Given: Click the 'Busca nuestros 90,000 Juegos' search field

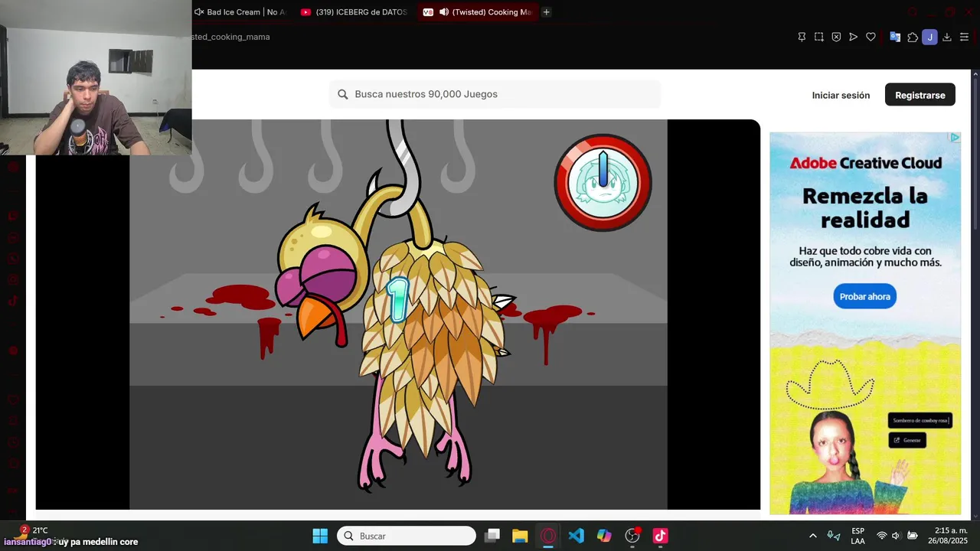Looking at the screenshot, I should coord(495,94).
